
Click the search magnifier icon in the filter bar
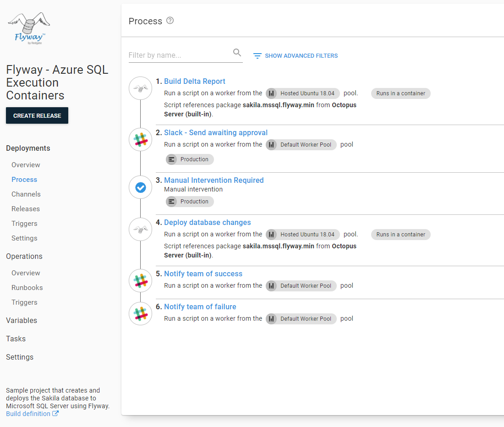tap(237, 52)
